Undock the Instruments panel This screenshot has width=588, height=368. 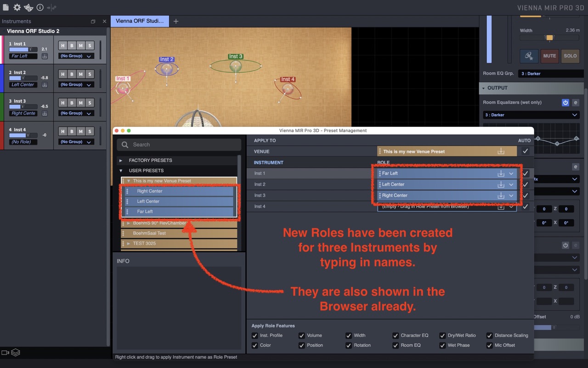pos(93,22)
